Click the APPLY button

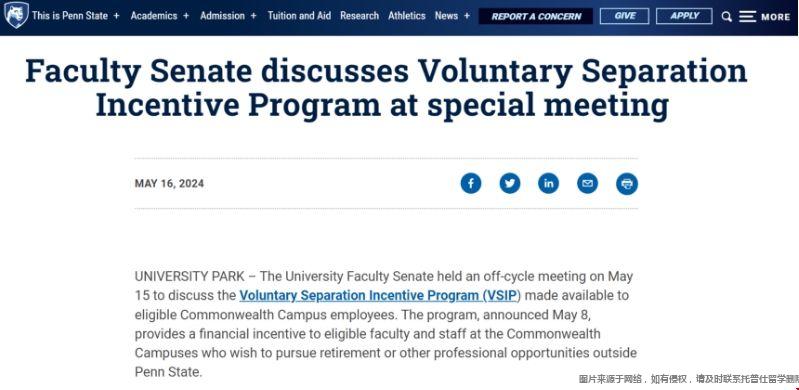(684, 16)
